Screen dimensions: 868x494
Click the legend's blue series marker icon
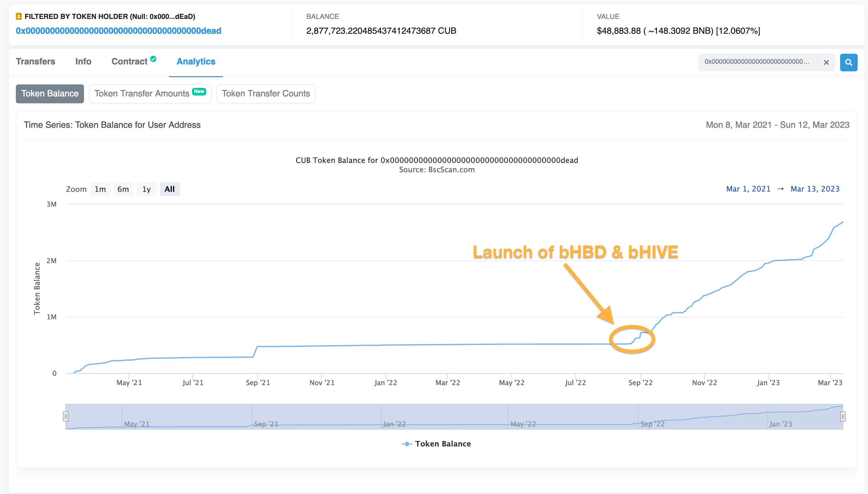[x=407, y=444]
